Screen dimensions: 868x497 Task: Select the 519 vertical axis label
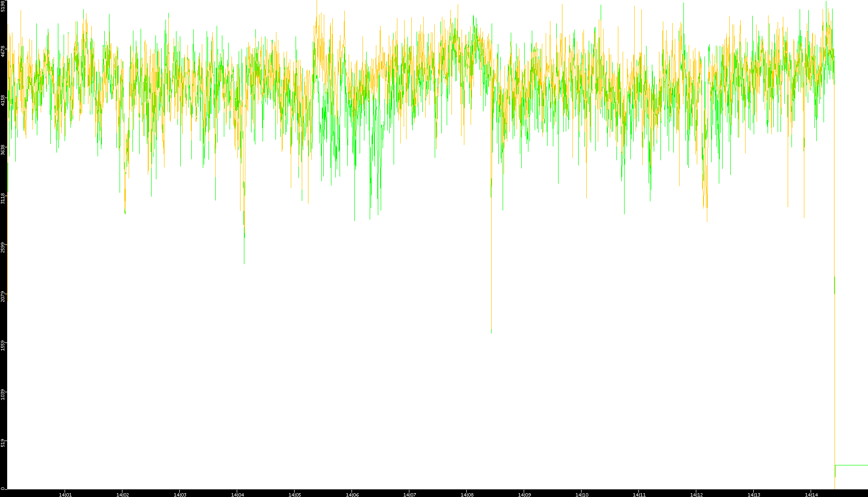(3, 443)
